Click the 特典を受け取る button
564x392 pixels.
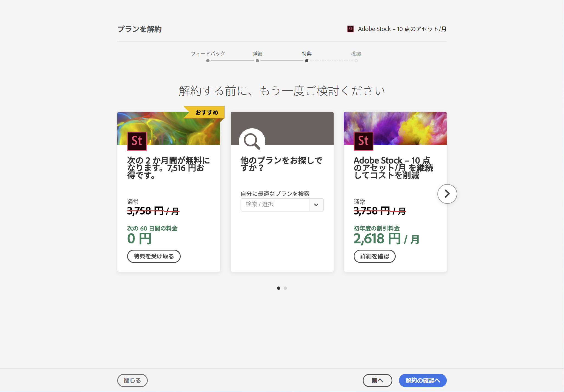(154, 256)
